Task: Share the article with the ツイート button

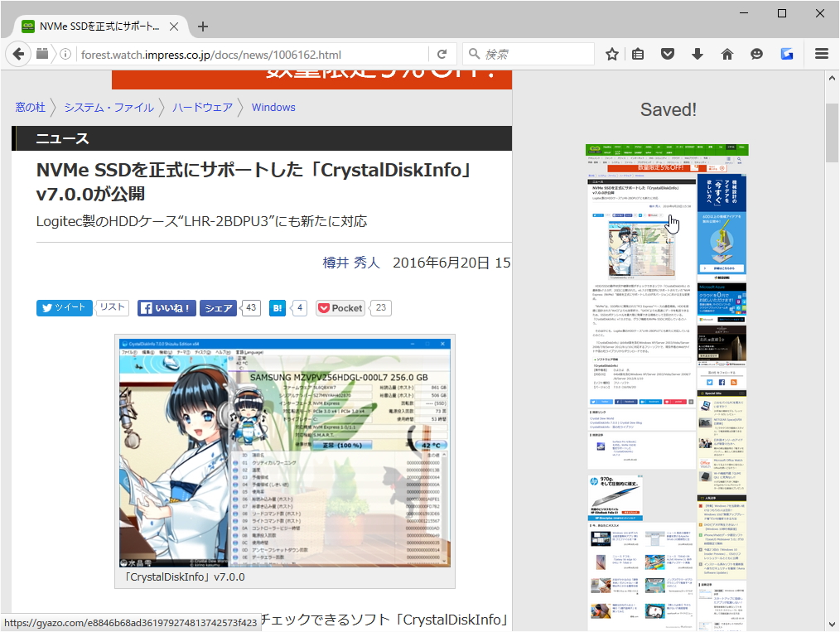Action: [64, 307]
